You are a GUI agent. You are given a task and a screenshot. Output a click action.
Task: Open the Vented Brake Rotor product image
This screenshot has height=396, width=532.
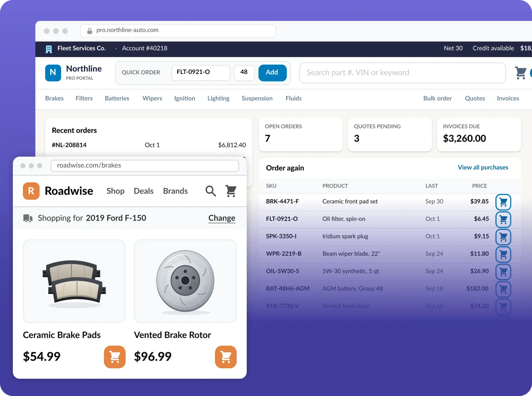pyautogui.click(x=185, y=281)
